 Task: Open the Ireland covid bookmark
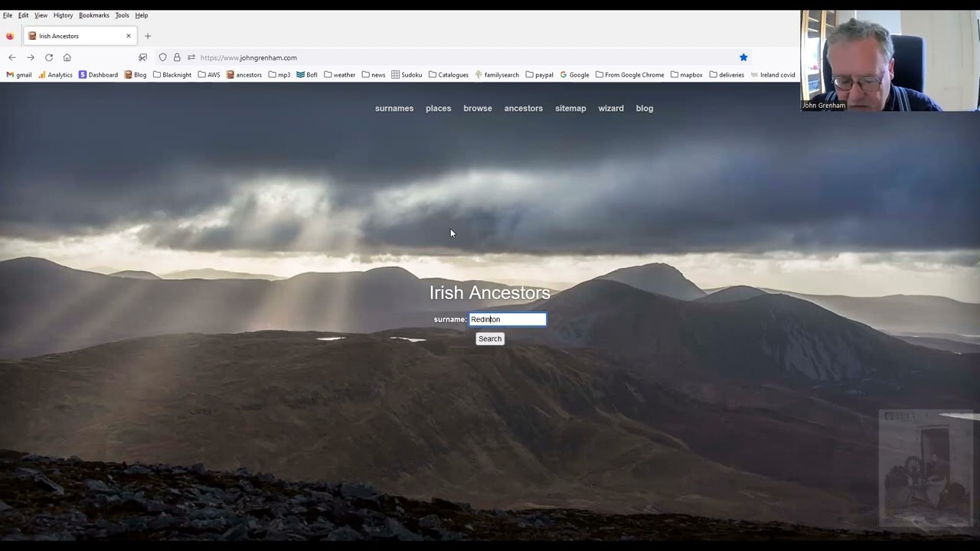click(773, 75)
